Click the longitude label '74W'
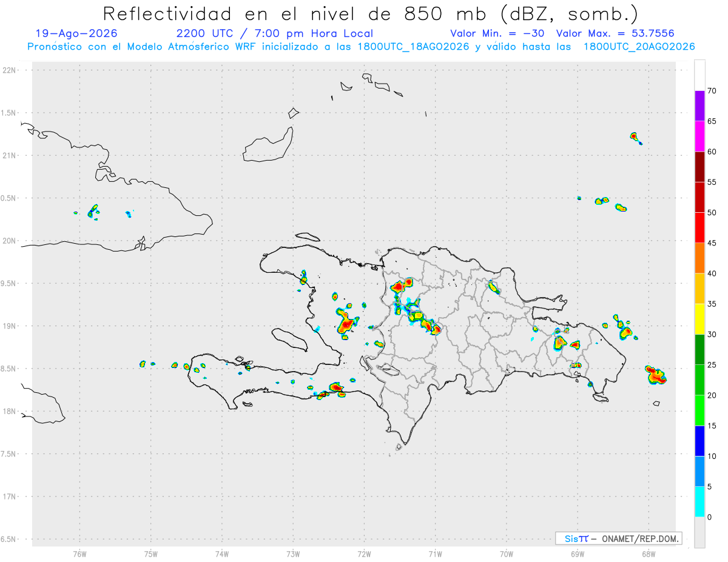The image size is (728, 562). (x=221, y=554)
